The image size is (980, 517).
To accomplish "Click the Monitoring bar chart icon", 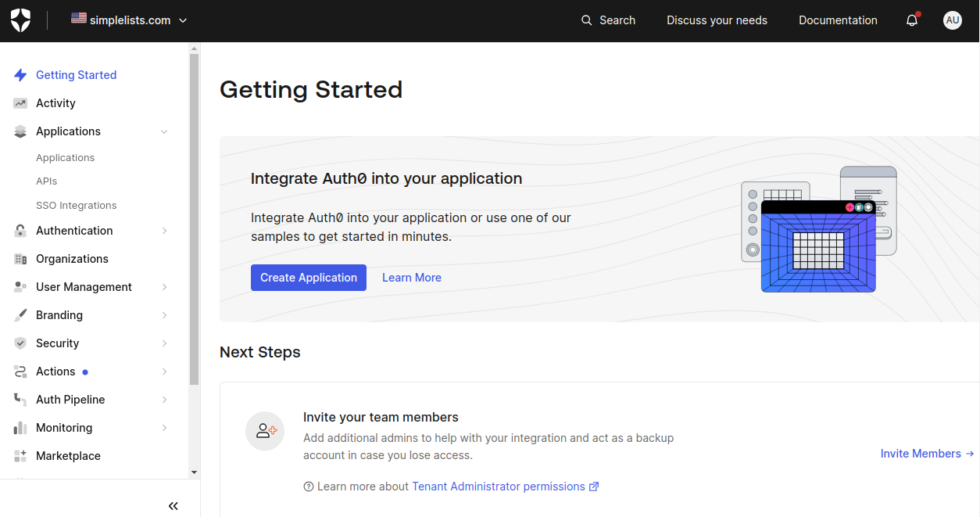I will (20, 428).
